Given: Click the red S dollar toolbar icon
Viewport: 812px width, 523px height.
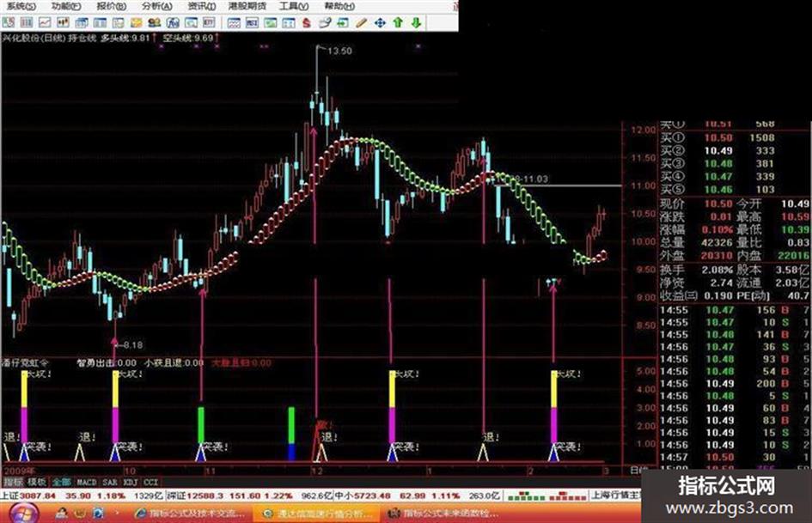Looking at the screenshot, I should pyautogui.click(x=307, y=22).
